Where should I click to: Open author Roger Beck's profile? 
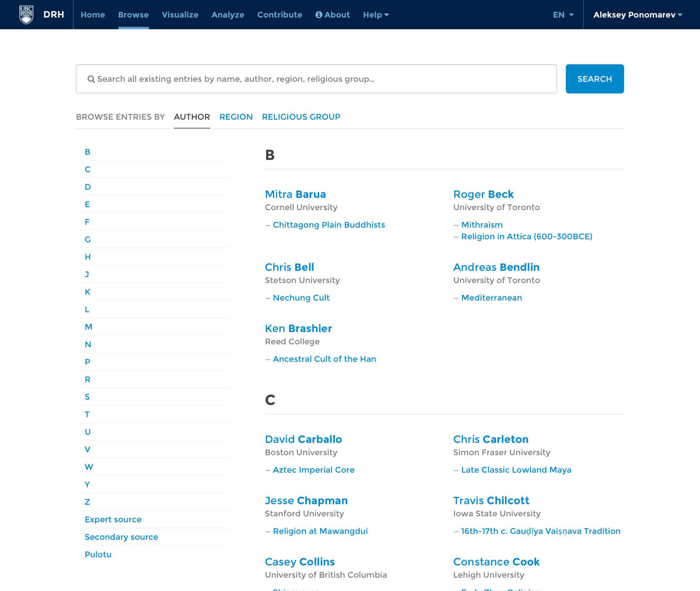pyautogui.click(x=483, y=194)
